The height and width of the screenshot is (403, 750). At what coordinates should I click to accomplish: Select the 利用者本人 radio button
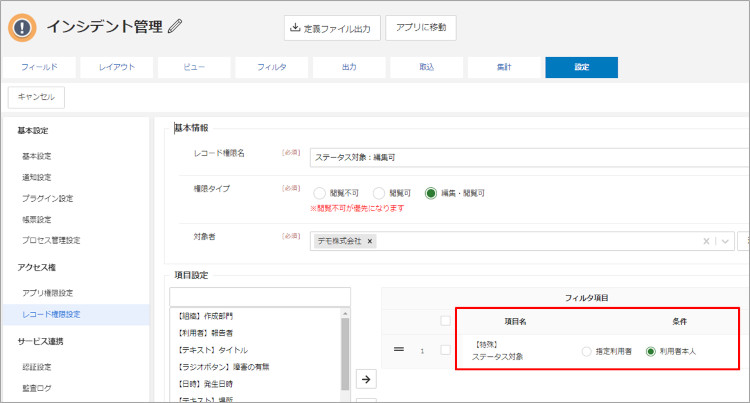(651, 352)
